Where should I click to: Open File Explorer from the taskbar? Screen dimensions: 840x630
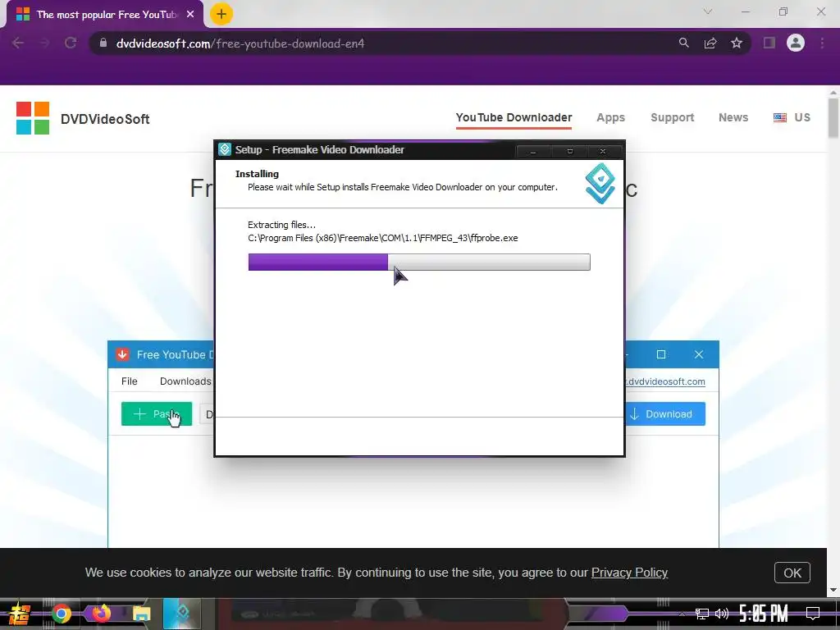[x=141, y=614]
